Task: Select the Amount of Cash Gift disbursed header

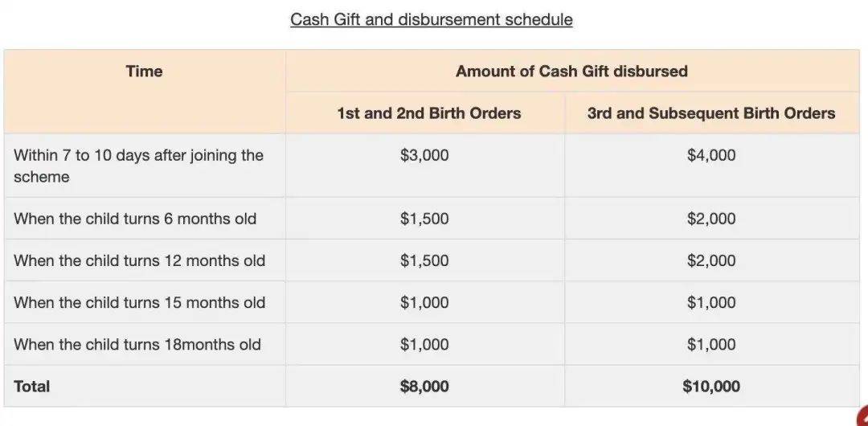Action: point(571,72)
